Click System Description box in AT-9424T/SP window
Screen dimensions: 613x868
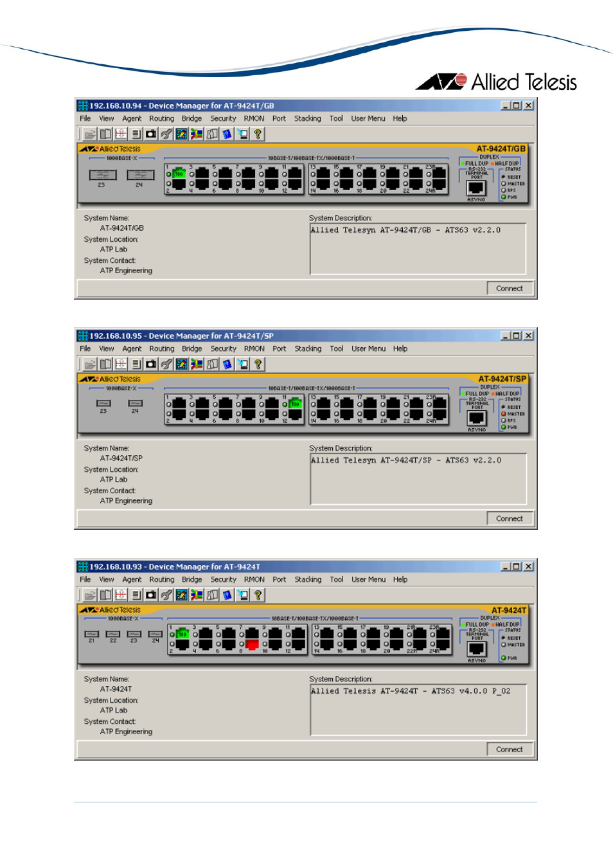(x=418, y=479)
